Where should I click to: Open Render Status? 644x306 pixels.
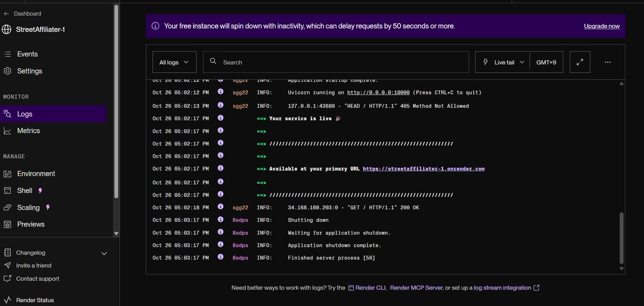35,300
